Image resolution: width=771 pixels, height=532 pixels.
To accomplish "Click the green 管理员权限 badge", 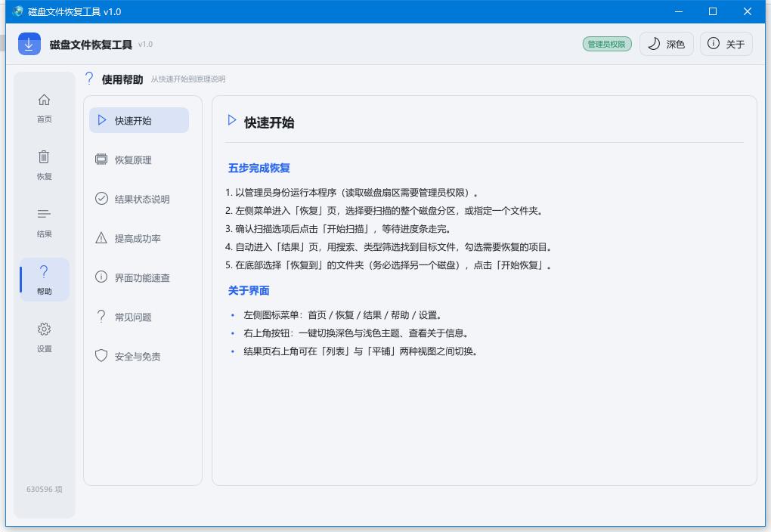I will coord(607,45).
